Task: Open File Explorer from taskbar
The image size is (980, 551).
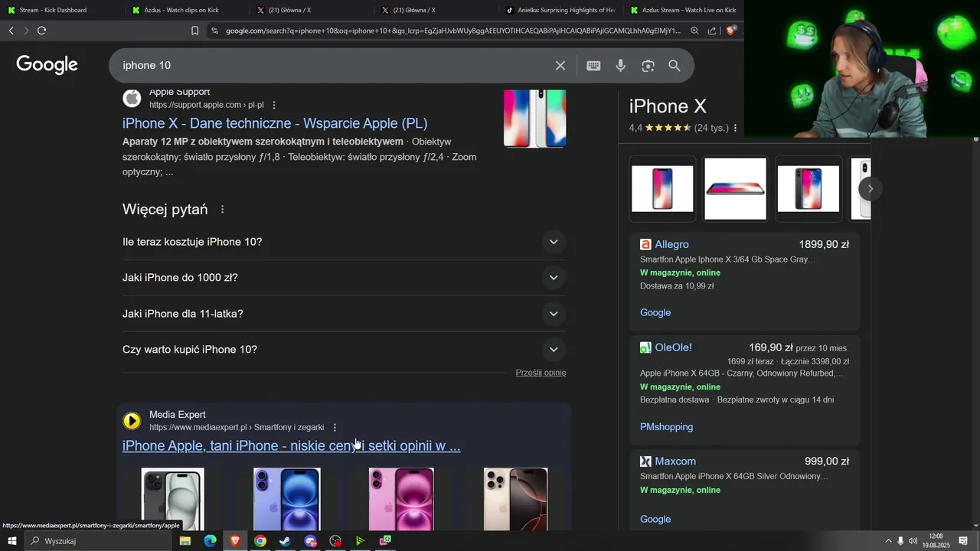Action: pos(185,541)
